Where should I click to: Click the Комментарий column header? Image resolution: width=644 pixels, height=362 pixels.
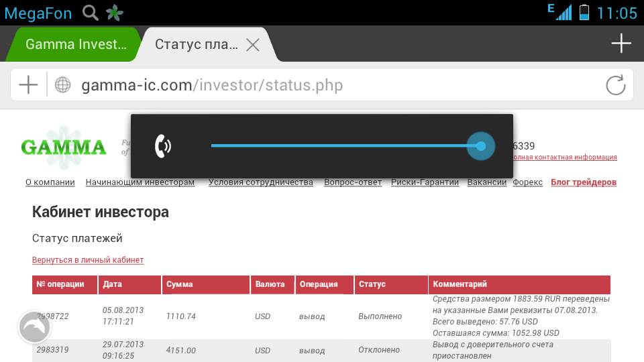(519, 285)
